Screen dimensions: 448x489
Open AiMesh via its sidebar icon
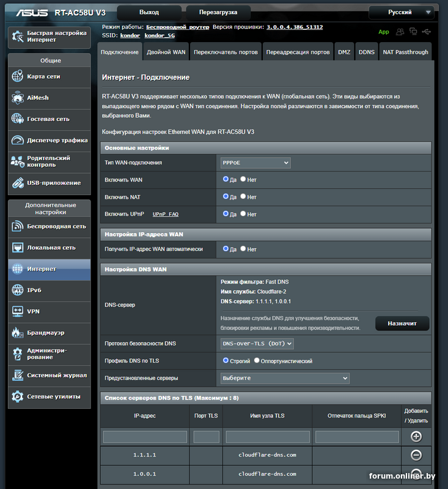click(x=18, y=98)
